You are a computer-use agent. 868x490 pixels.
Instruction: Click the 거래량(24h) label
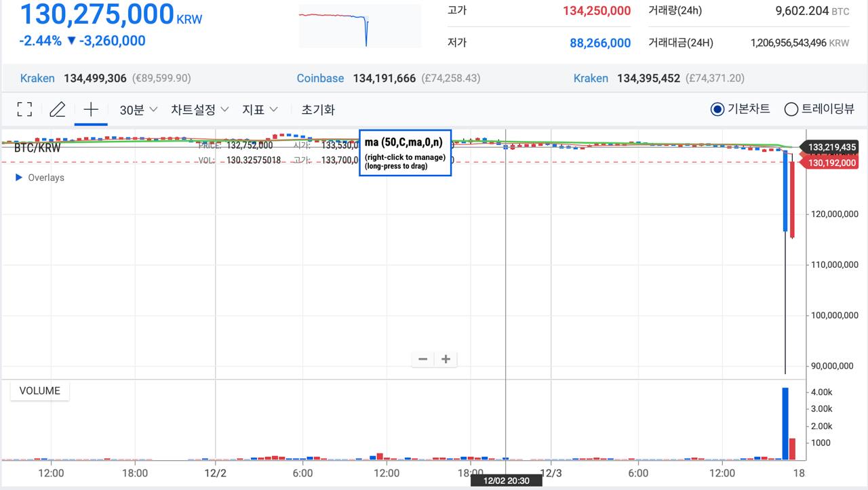(676, 11)
